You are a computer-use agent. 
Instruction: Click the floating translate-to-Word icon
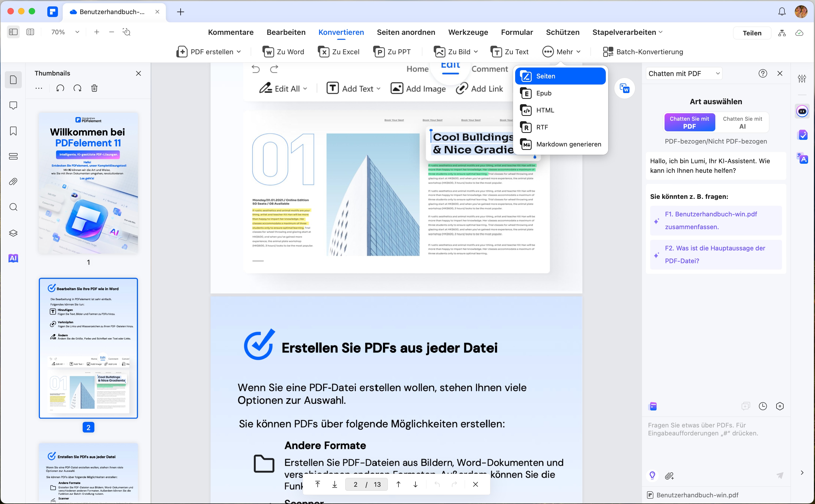[624, 88]
